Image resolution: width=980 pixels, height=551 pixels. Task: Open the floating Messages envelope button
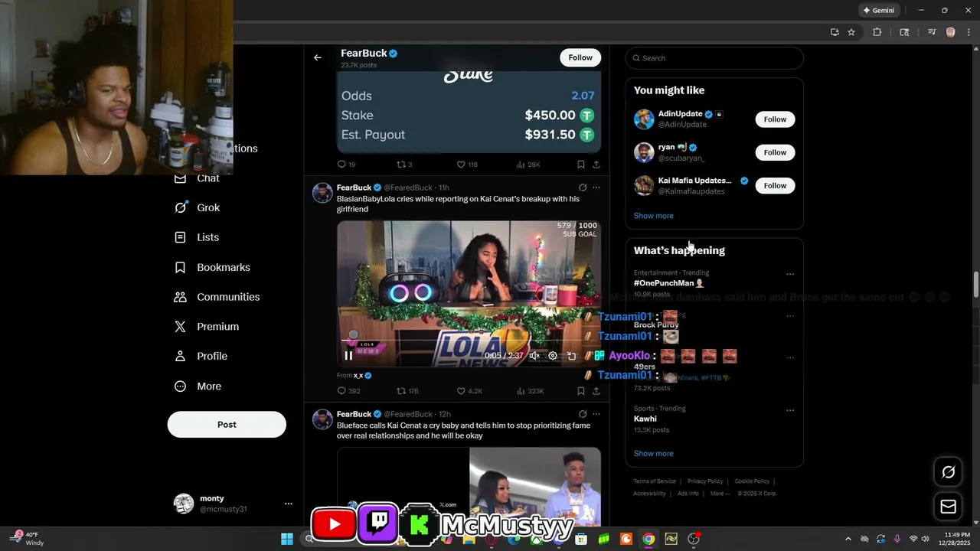pos(948,507)
